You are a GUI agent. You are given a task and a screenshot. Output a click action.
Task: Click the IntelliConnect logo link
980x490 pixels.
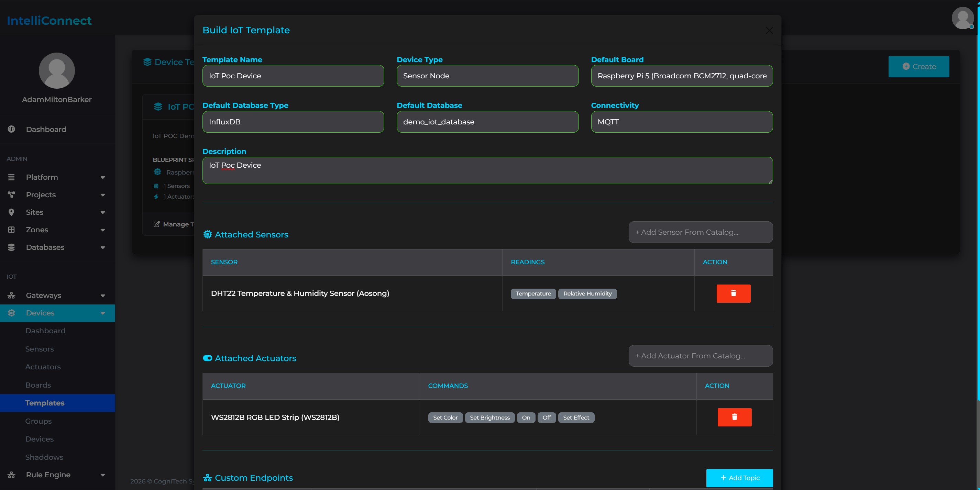point(49,21)
